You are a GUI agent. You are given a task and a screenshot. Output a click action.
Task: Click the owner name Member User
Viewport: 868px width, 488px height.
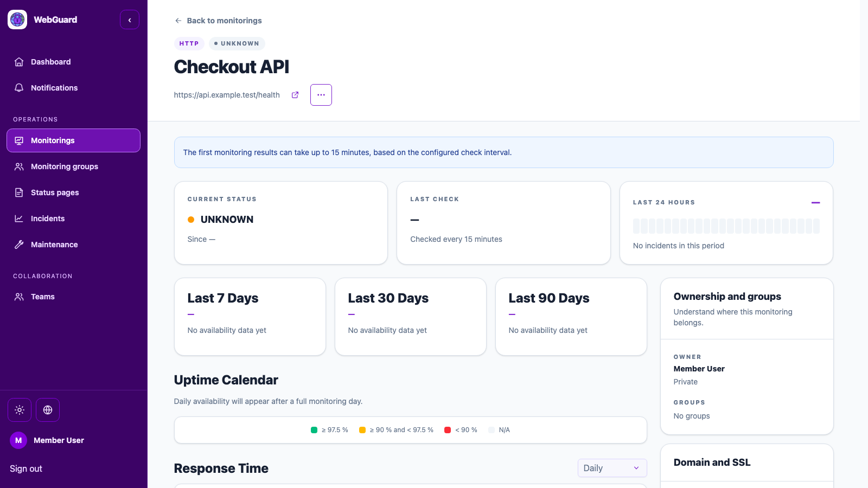click(699, 369)
